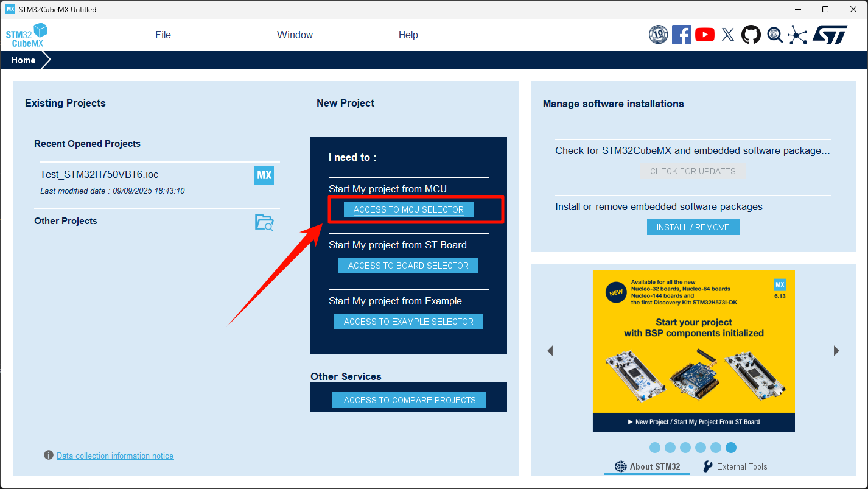Switch to the About STM32 tab
This screenshot has width=868, height=489.
(647, 466)
